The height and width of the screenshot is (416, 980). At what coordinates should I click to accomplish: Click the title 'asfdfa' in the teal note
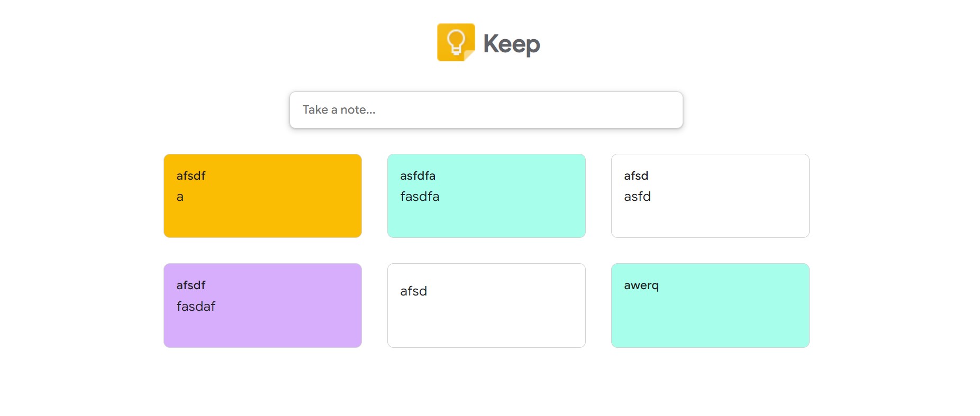click(418, 175)
